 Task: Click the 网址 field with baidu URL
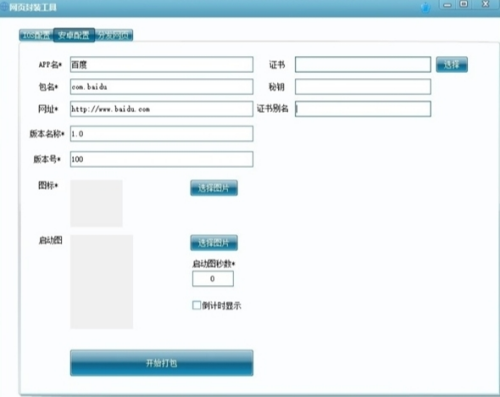(162, 109)
